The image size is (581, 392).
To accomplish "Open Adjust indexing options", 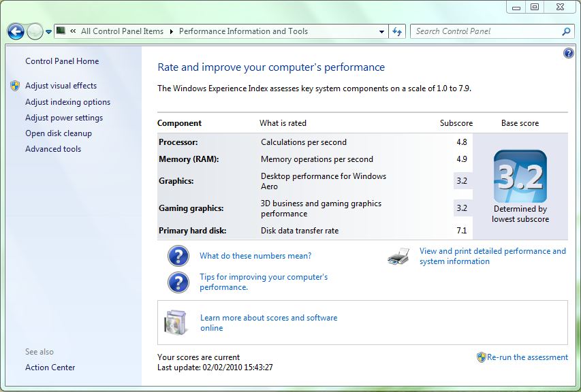I will (68, 102).
